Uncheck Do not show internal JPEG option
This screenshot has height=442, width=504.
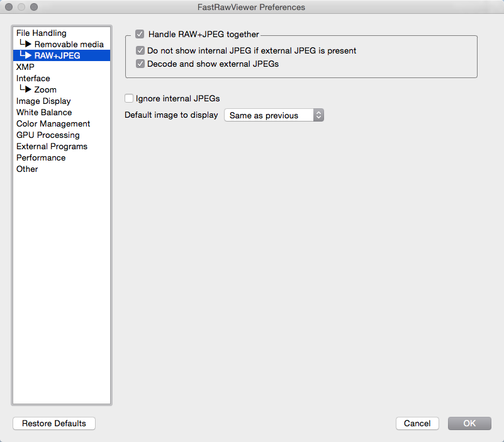[x=140, y=50]
